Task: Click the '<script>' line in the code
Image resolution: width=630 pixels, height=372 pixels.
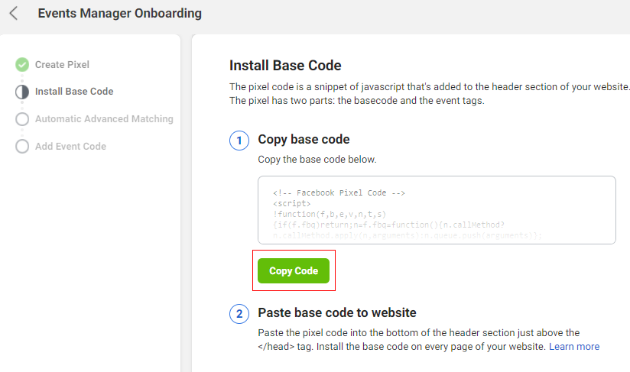Action: tap(292, 203)
